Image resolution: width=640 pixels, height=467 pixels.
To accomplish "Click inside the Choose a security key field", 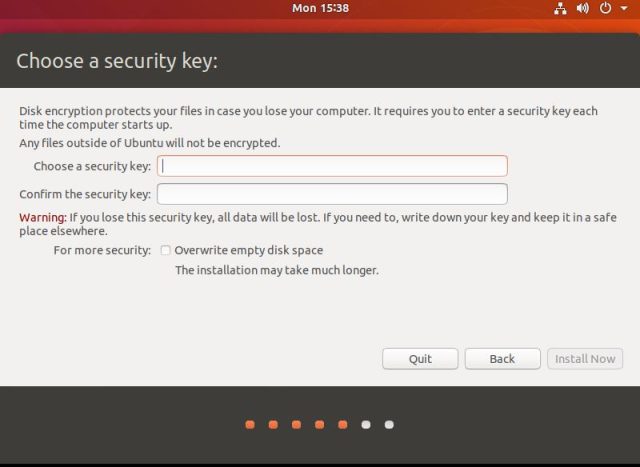I will [332, 166].
